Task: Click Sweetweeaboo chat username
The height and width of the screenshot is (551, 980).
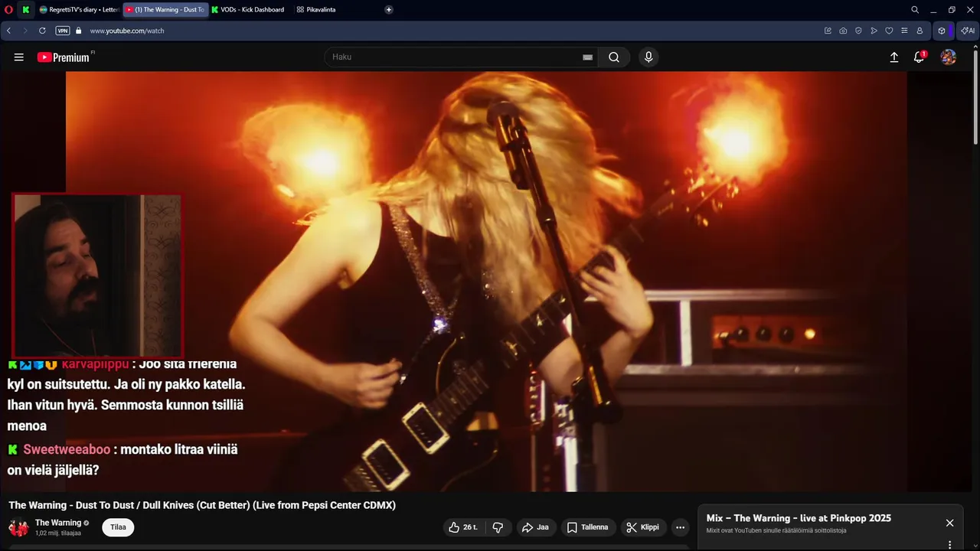Action: coord(66,449)
